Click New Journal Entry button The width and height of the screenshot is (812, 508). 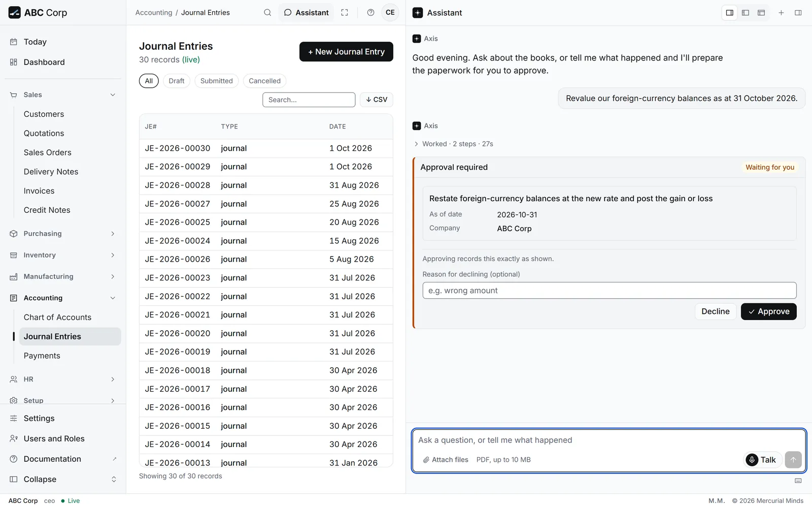(x=346, y=52)
